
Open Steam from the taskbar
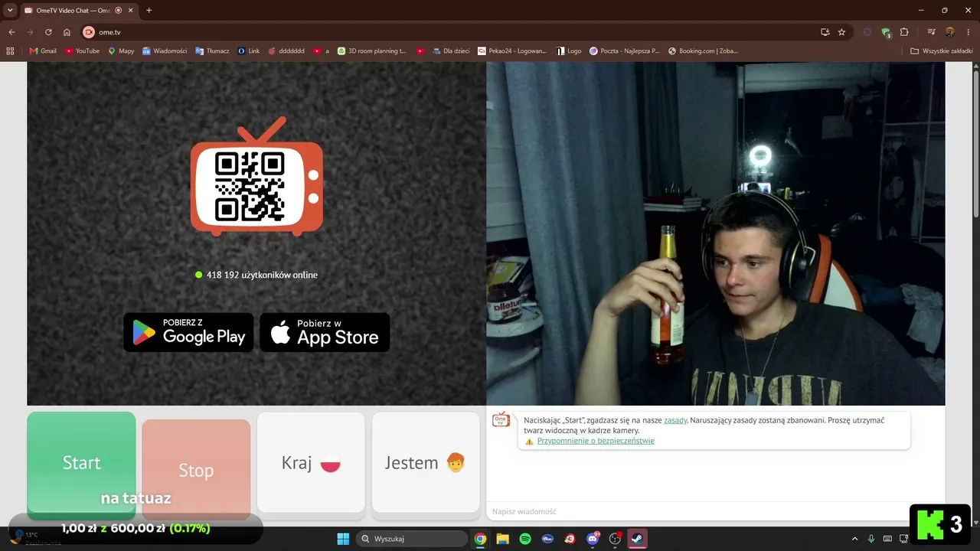click(638, 539)
